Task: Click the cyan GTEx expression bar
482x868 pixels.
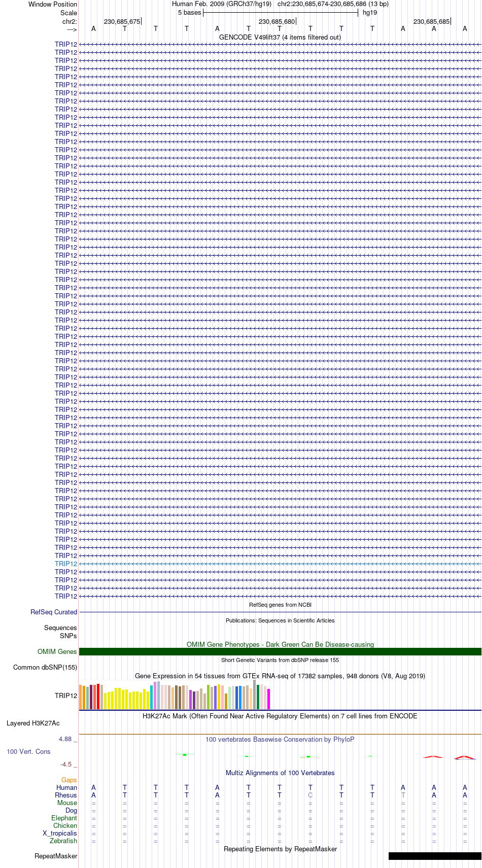Action: tap(152, 698)
